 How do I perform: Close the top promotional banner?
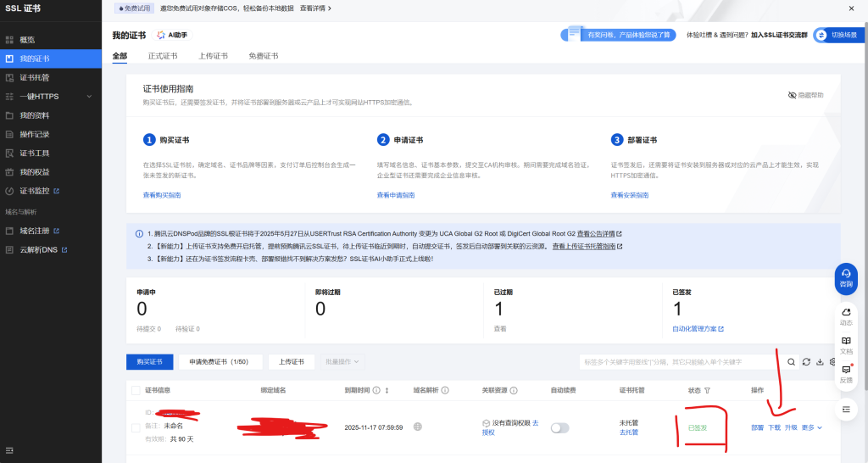pos(851,8)
